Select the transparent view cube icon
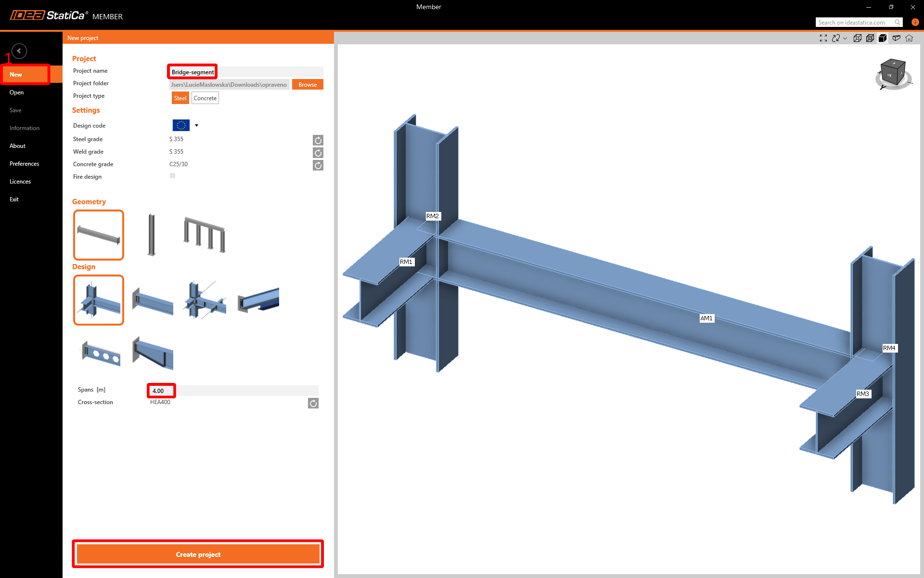This screenshot has width=924, height=578. point(870,38)
